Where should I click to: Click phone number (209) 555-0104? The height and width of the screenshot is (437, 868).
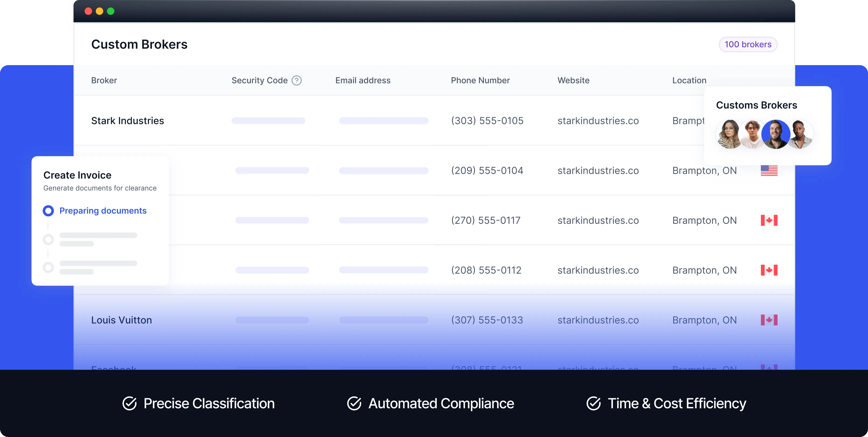[x=487, y=171]
